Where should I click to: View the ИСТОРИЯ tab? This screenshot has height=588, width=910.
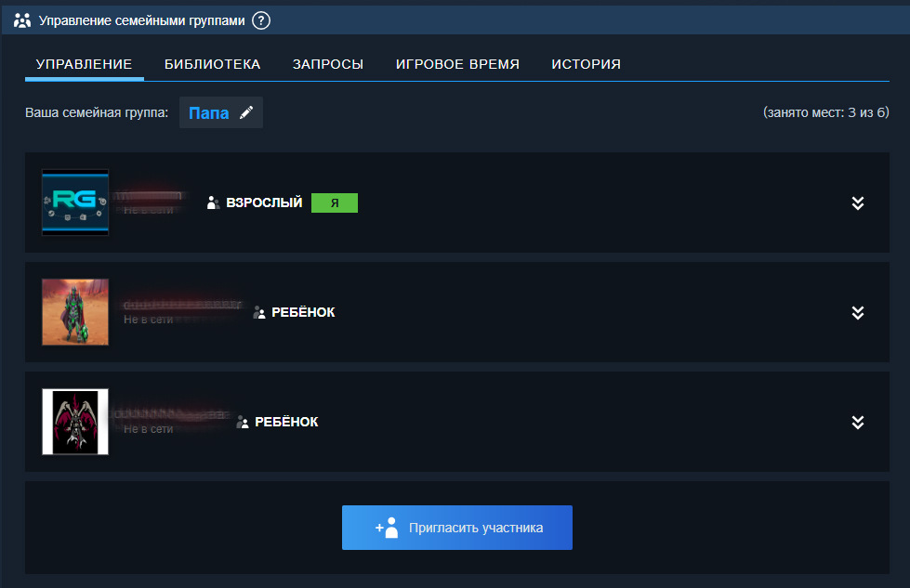[x=586, y=64]
